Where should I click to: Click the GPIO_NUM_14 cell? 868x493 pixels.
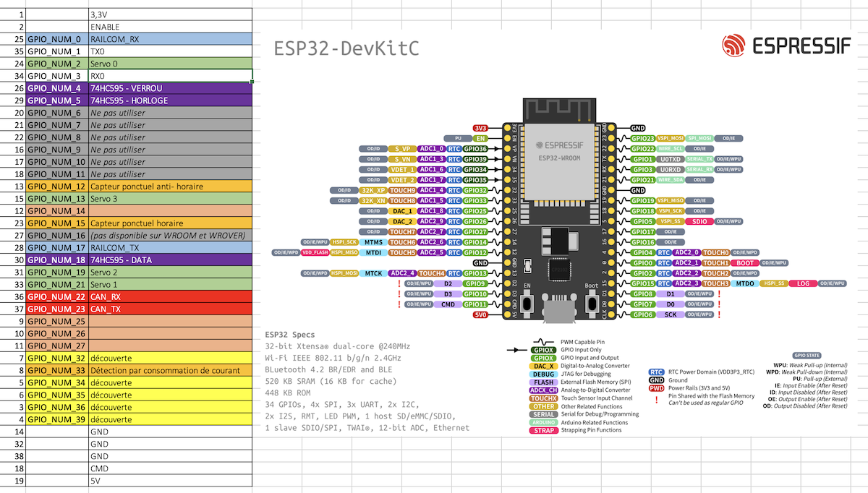point(57,211)
